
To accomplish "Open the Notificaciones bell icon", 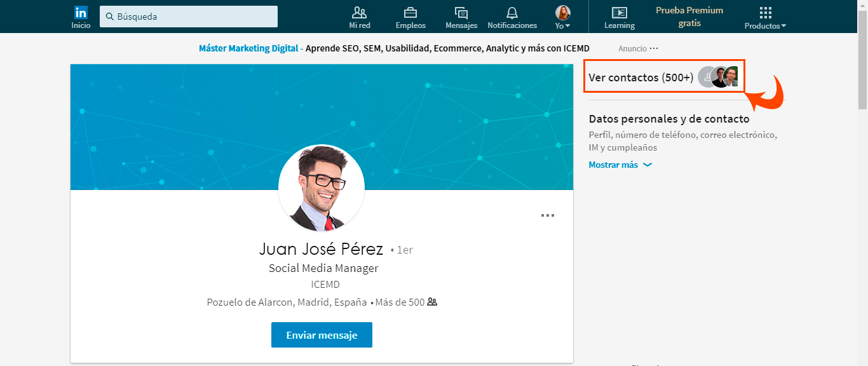I will [512, 13].
